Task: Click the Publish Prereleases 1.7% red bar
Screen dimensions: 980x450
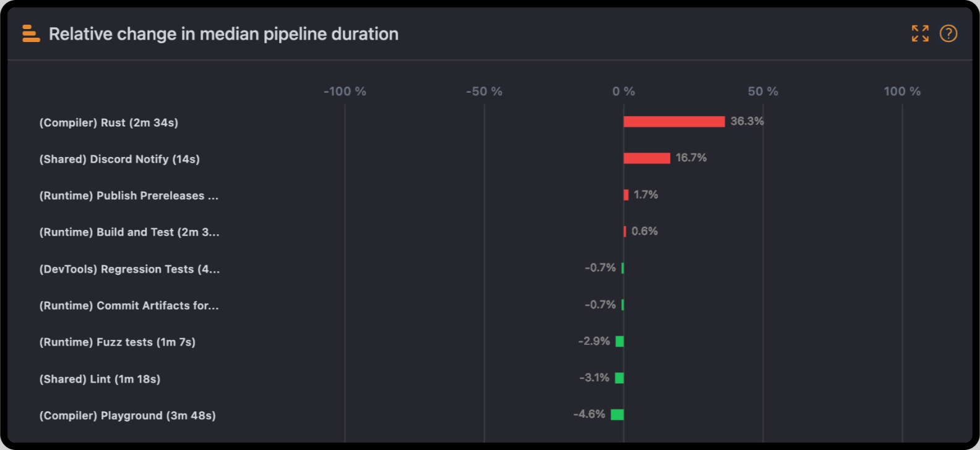Action: 626,195
